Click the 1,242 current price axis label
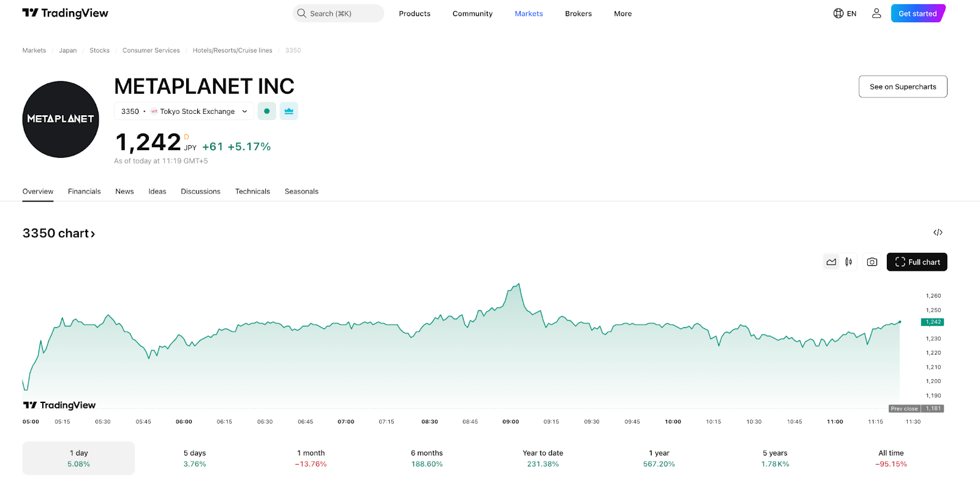 (932, 322)
